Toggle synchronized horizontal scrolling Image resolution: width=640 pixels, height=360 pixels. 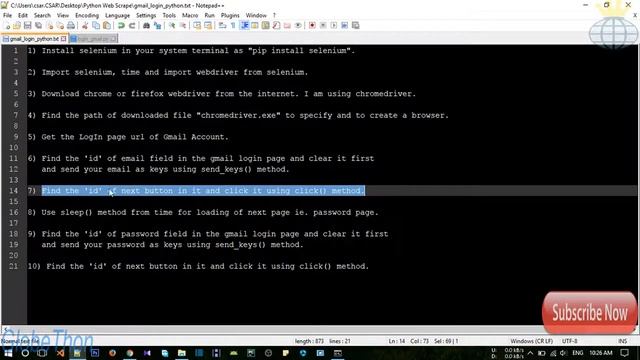208,25
